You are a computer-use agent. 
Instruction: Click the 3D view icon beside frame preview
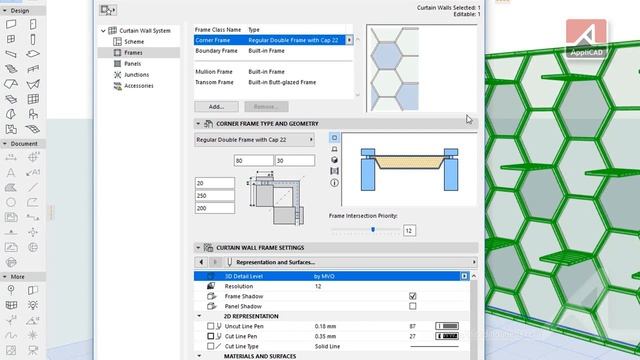coord(334,160)
